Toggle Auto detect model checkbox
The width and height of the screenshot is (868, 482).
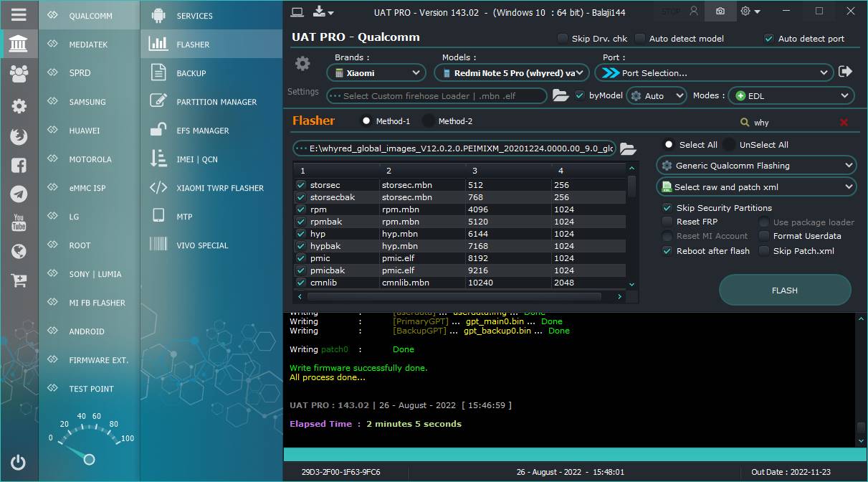coord(640,39)
